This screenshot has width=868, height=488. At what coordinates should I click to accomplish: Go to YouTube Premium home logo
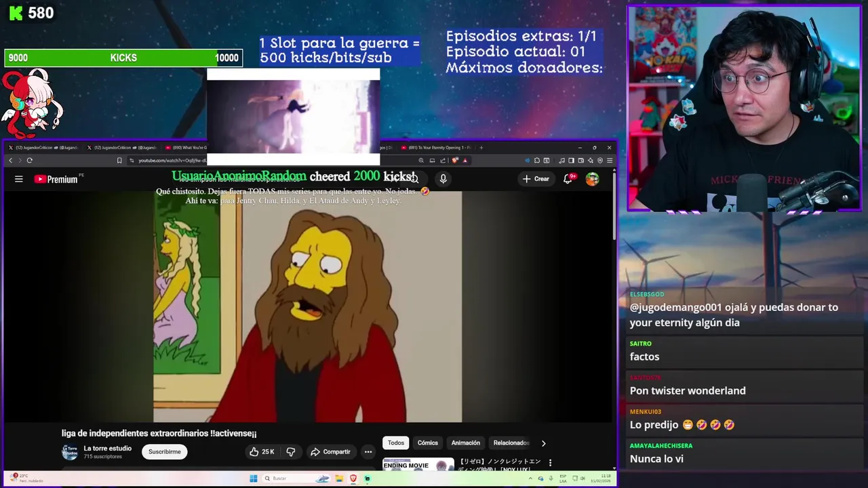click(x=56, y=179)
